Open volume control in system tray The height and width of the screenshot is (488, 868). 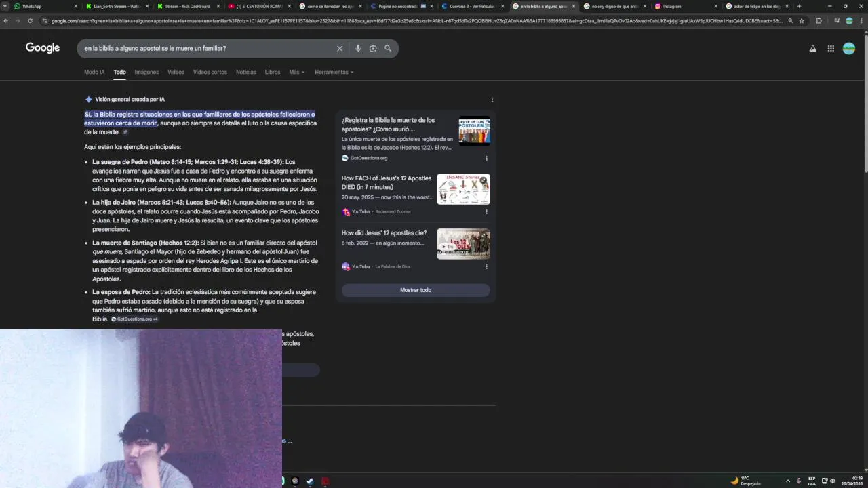(x=833, y=481)
